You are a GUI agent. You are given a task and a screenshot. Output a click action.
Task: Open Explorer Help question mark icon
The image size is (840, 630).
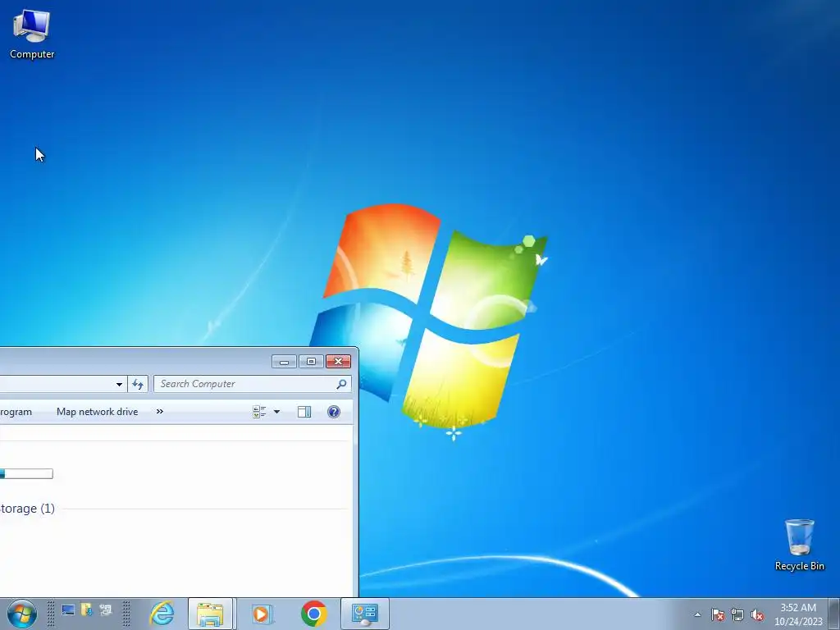333,412
